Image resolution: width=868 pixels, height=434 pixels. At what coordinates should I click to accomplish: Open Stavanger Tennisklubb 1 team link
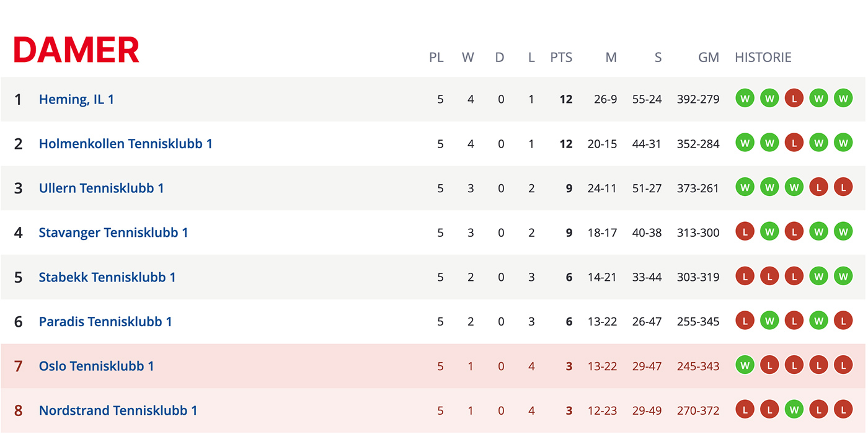tap(113, 232)
